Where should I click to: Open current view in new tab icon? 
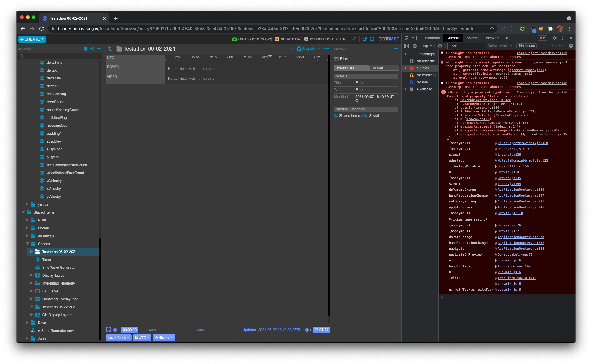tap(365, 39)
